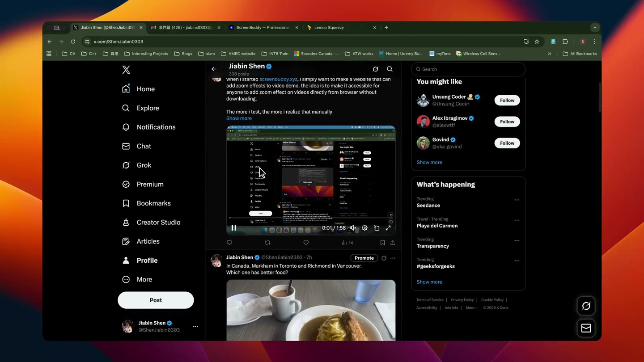Follow Unsung Coder
The height and width of the screenshot is (362, 644).
[x=507, y=100]
